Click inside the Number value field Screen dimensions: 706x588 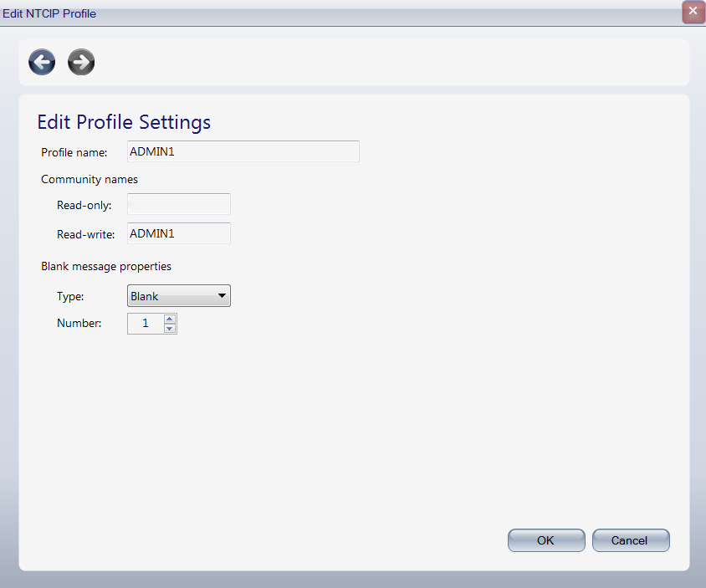pos(144,324)
